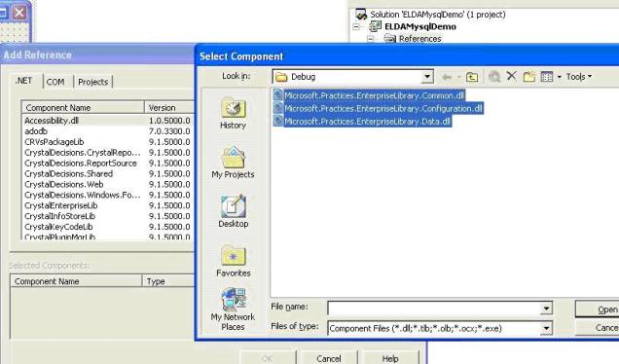Open Favorites in places bar
This screenshot has height=364, width=619.
(233, 261)
